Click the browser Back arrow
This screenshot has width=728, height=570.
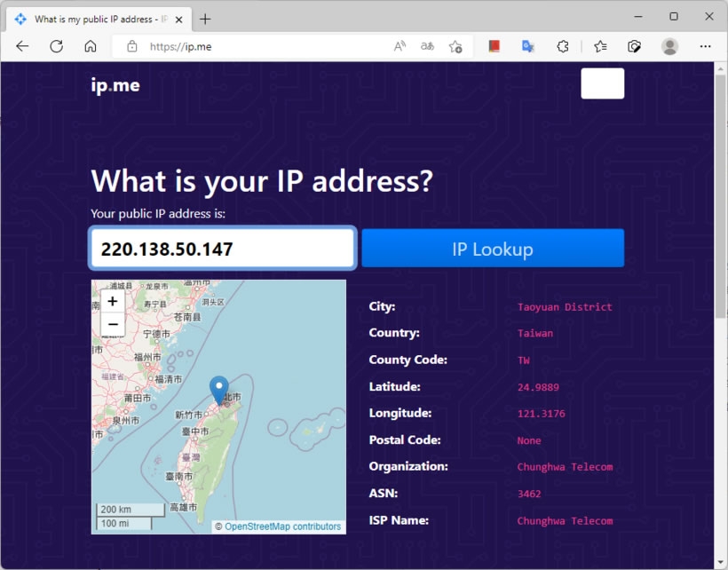coord(22,47)
